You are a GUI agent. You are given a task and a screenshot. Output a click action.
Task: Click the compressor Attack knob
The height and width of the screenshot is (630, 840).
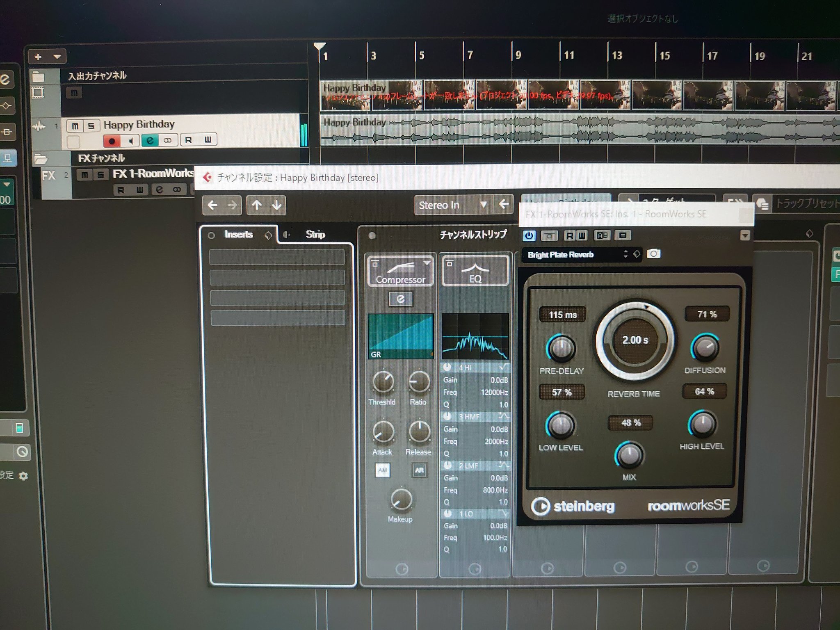(x=383, y=431)
